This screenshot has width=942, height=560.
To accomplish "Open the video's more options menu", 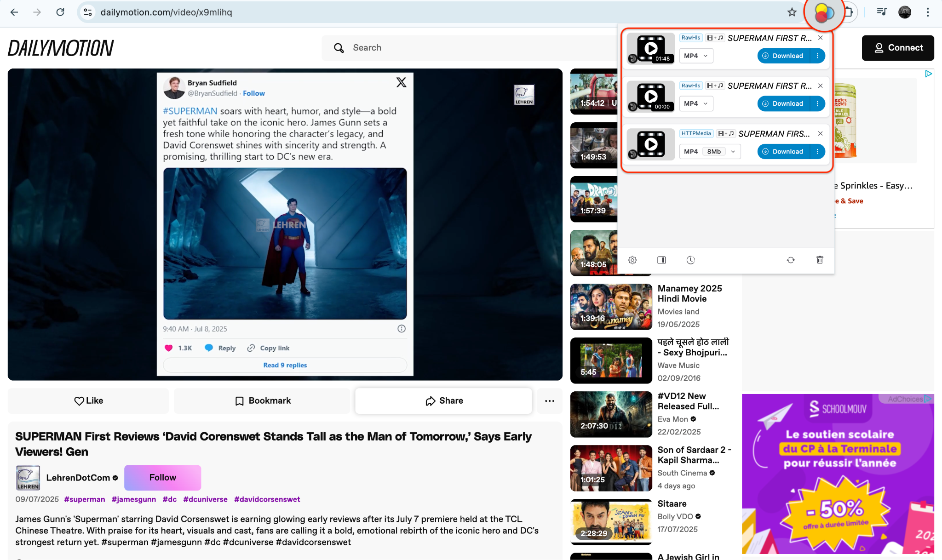I will [549, 400].
